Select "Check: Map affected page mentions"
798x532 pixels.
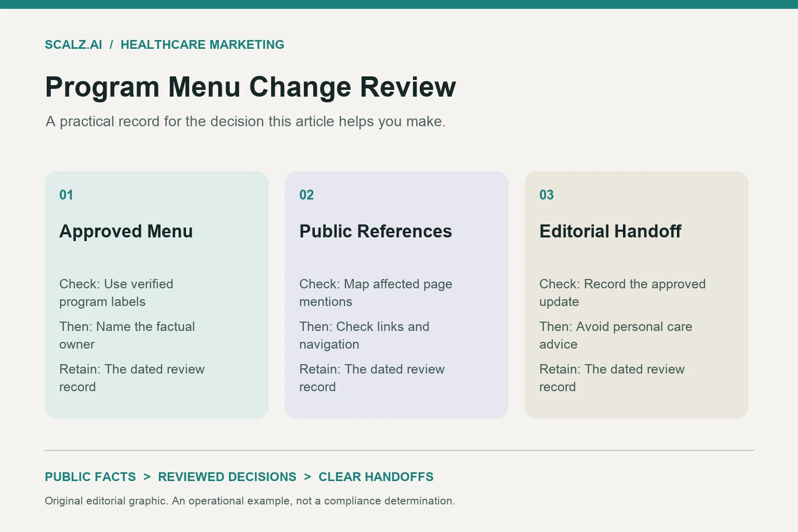(376, 292)
